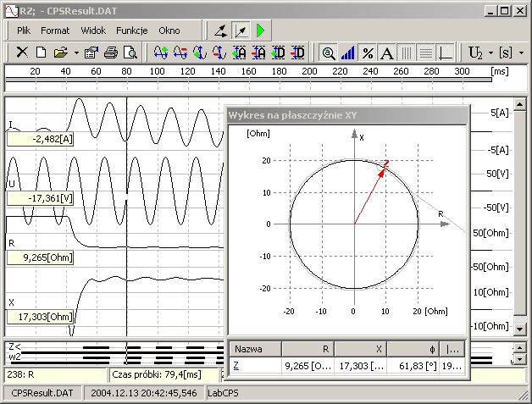Click the Czas próbki: 79,4[ms] status field
532x404 pixels.
pyautogui.click(x=164, y=375)
